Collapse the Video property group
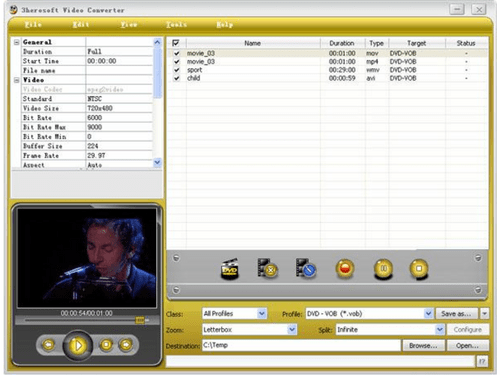The width and height of the screenshot is (500, 375). 16,80
